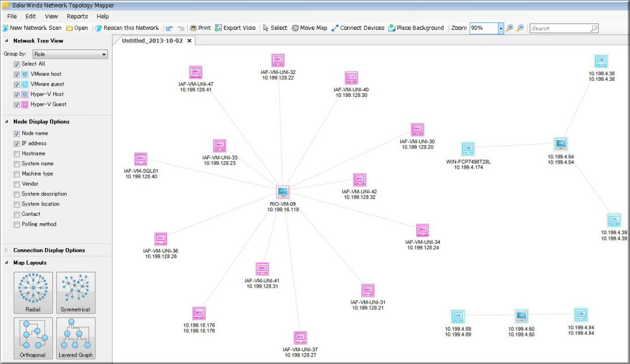The width and height of the screenshot is (630, 364).
Task: Toggle the VMware host checkbox
Action: [x=17, y=74]
